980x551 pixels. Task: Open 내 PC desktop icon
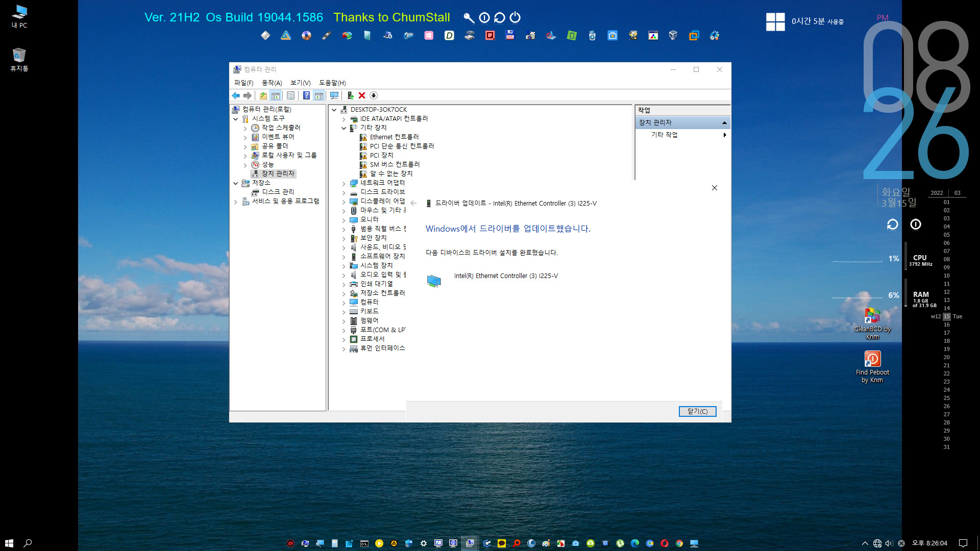[x=19, y=16]
